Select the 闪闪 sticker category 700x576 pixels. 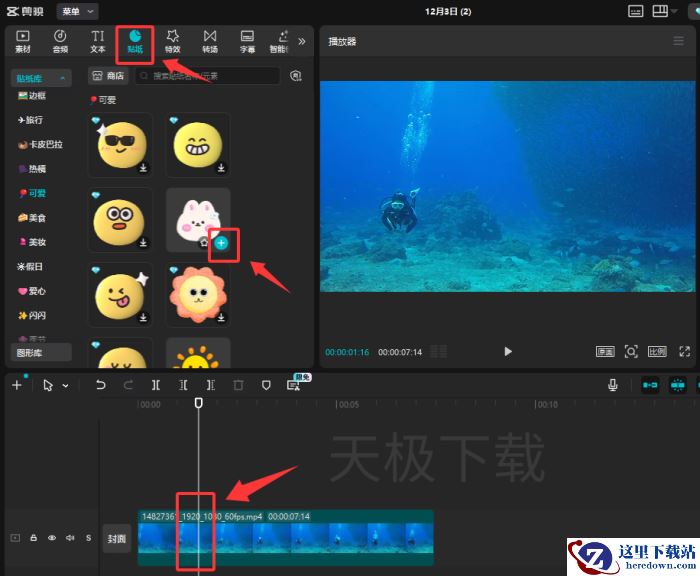pyautogui.click(x=32, y=316)
